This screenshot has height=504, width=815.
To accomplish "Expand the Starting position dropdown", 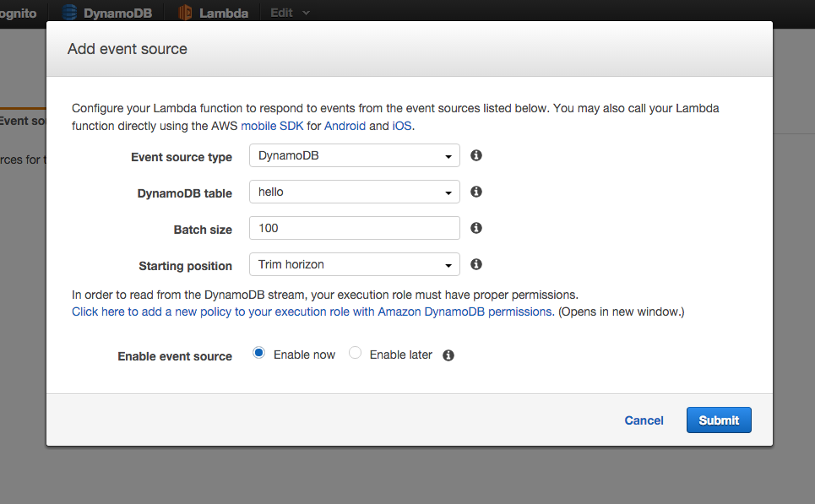I will (x=355, y=265).
